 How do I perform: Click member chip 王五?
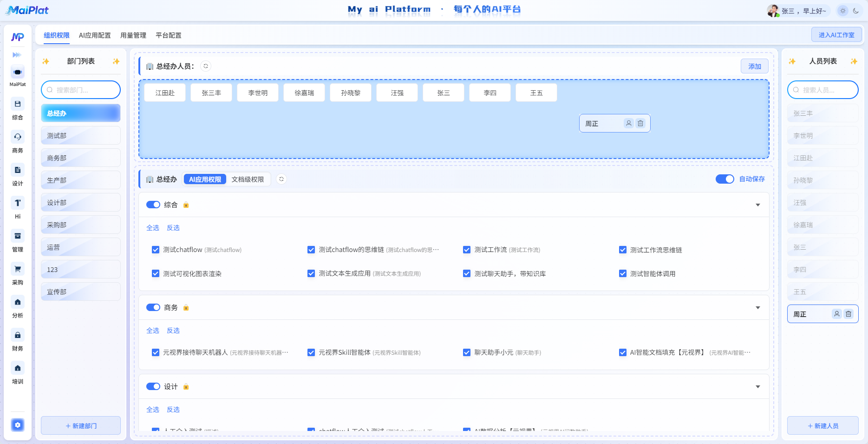536,93
